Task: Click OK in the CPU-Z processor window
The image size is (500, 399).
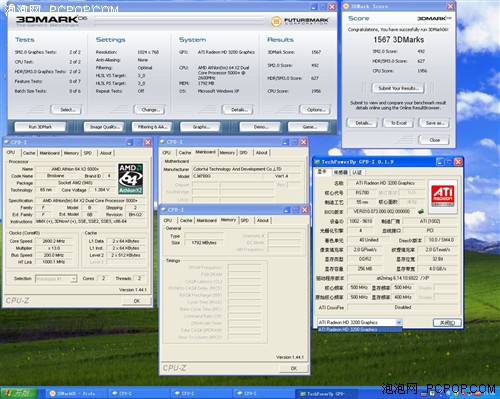Action: (136, 301)
